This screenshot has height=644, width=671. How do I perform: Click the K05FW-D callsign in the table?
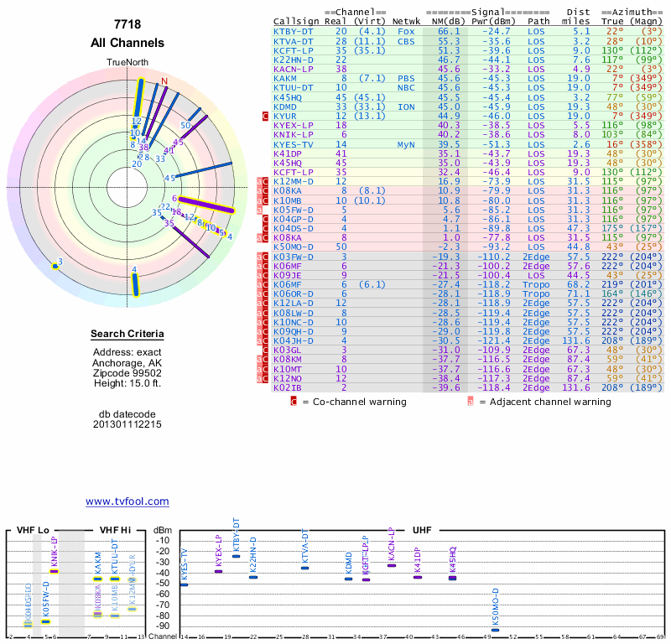click(294, 210)
